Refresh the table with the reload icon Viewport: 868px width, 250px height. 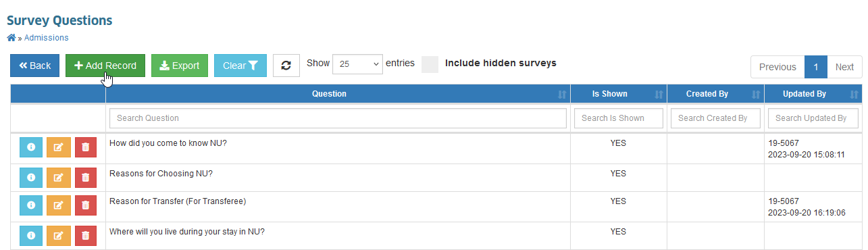pos(286,66)
